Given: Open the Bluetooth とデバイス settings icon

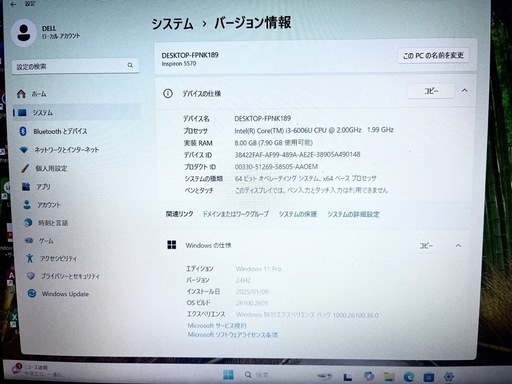Looking at the screenshot, I should tap(23, 131).
